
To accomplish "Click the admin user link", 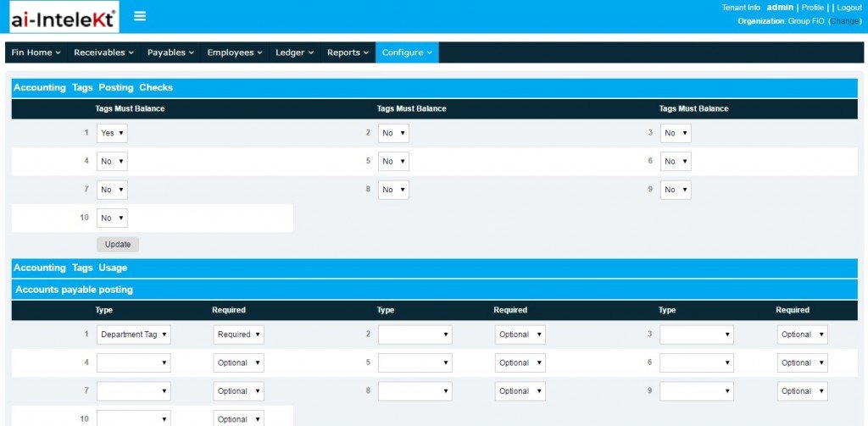I will click(780, 8).
